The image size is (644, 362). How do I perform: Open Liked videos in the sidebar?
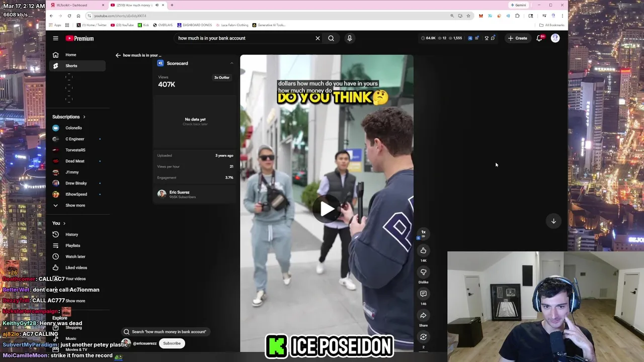point(77,267)
